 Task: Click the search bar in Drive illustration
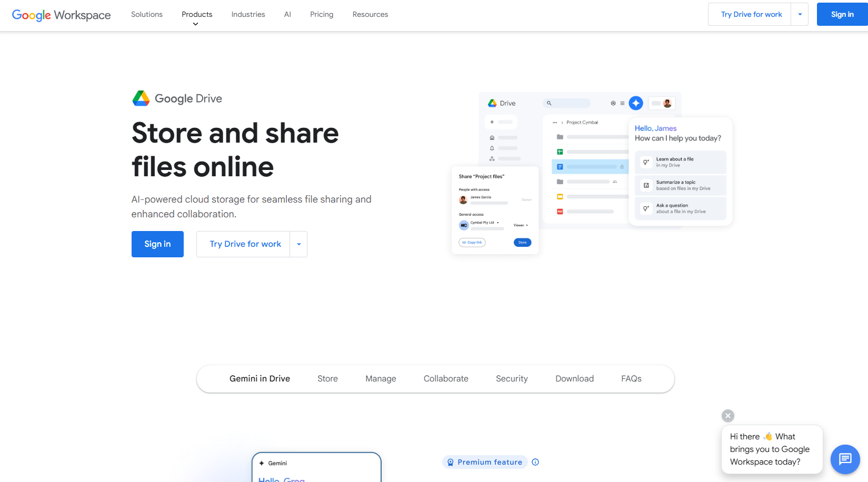click(567, 103)
